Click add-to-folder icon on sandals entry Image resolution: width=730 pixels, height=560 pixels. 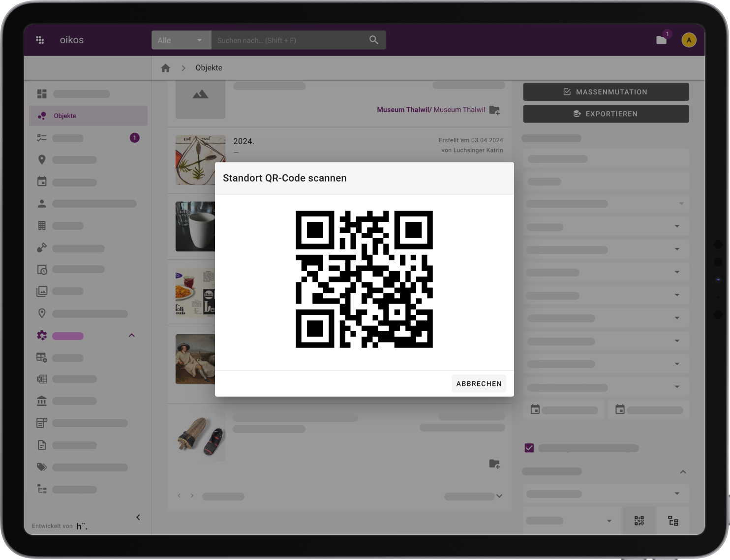(x=495, y=464)
